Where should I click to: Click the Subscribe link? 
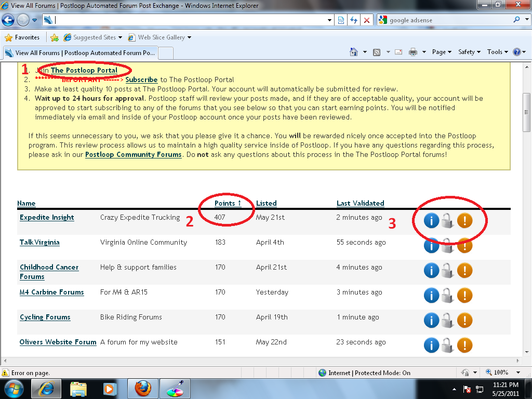click(x=141, y=79)
